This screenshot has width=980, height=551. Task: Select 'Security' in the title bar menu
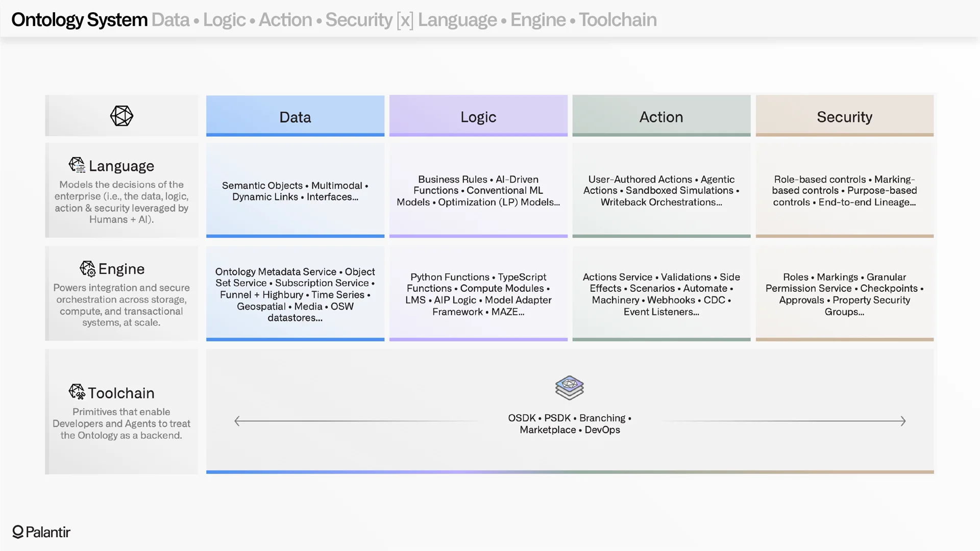[x=359, y=19]
